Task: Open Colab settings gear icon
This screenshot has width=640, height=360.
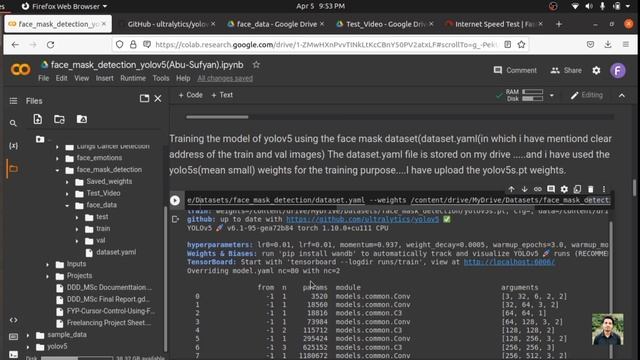Action: [x=596, y=71]
